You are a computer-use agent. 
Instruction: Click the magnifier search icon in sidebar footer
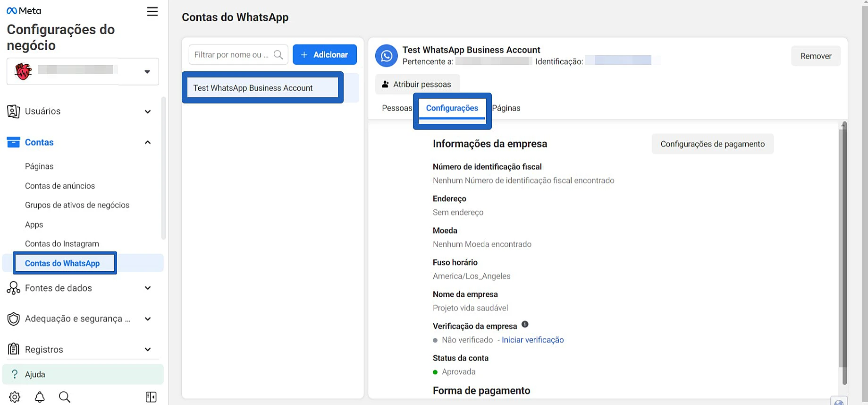(65, 397)
